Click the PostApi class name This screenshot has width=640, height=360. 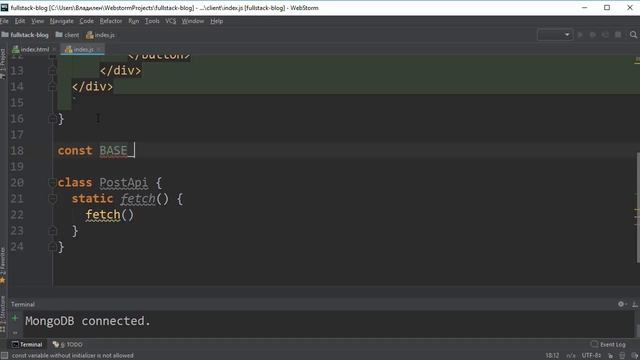(124, 182)
